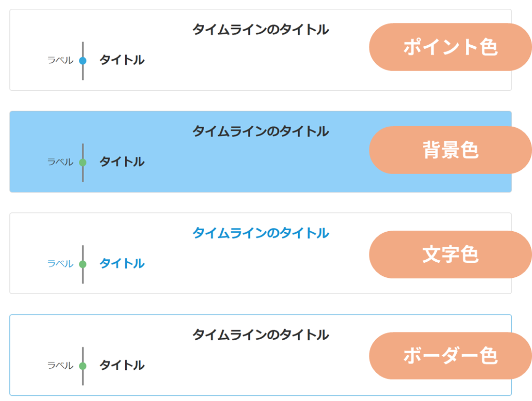
Task: Click the green dot in the blue-background panel
Action: pos(83,163)
